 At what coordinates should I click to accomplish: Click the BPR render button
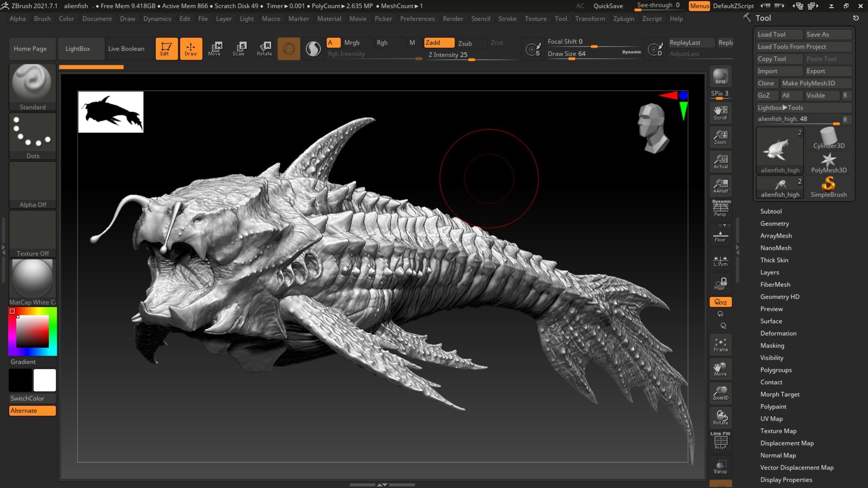pyautogui.click(x=721, y=77)
